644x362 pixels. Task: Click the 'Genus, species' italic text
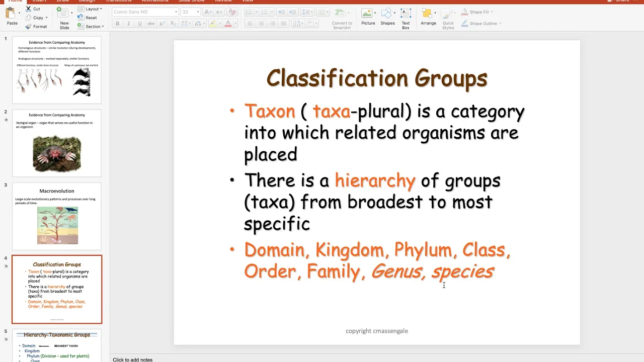(x=433, y=272)
